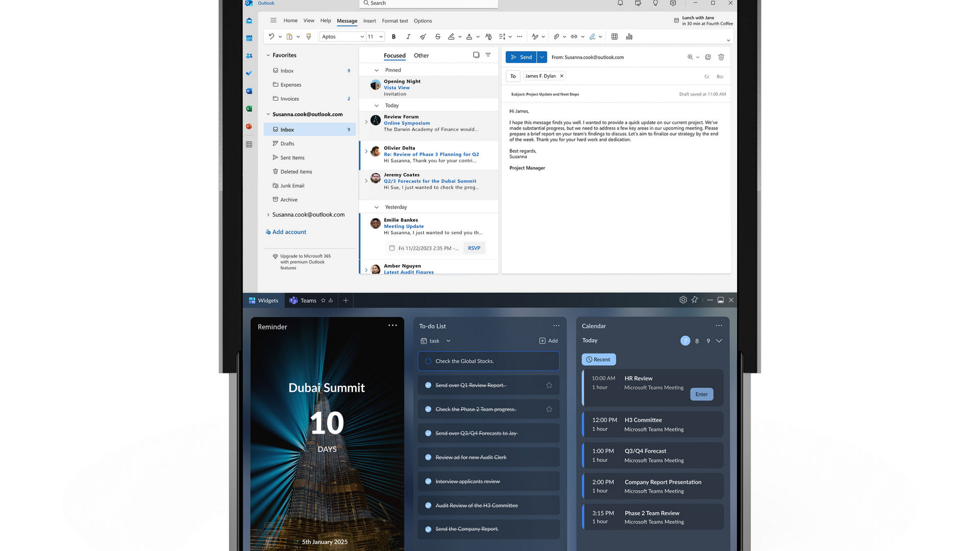Open the PowerPoint app icon in sidebar
This screenshot has height=551, width=980.
pyautogui.click(x=249, y=127)
